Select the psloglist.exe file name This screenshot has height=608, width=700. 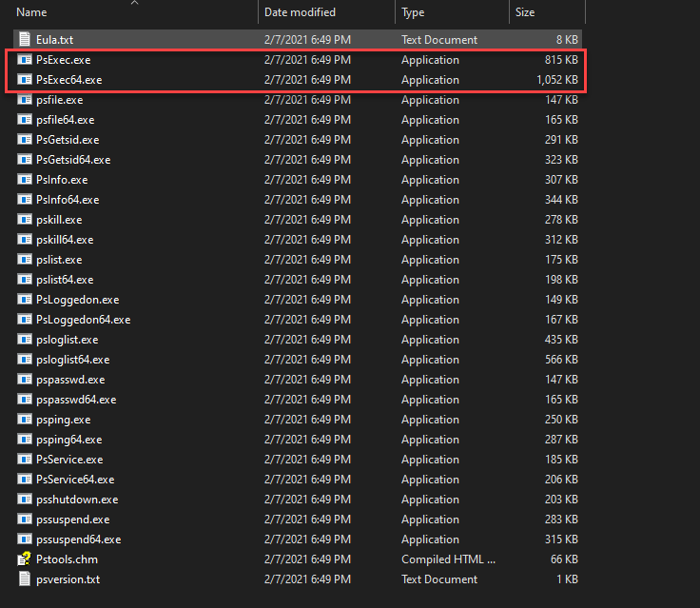tap(67, 340)
